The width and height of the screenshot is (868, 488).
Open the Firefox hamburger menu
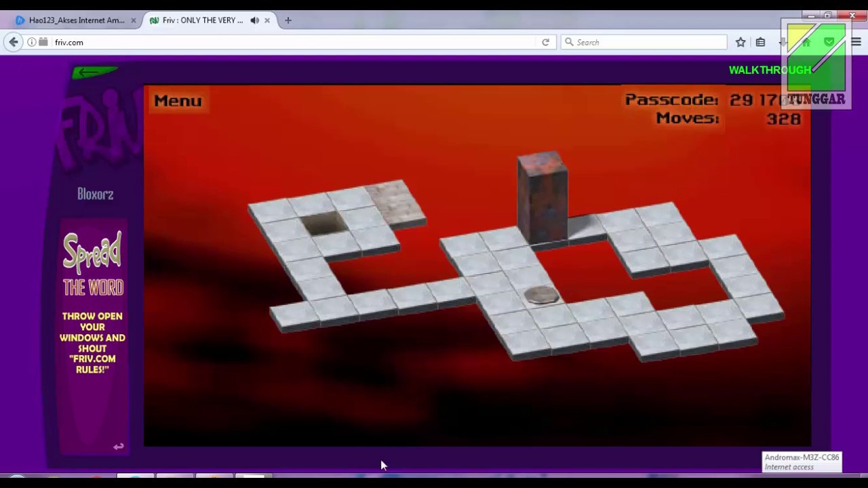[x=856, y=42]
